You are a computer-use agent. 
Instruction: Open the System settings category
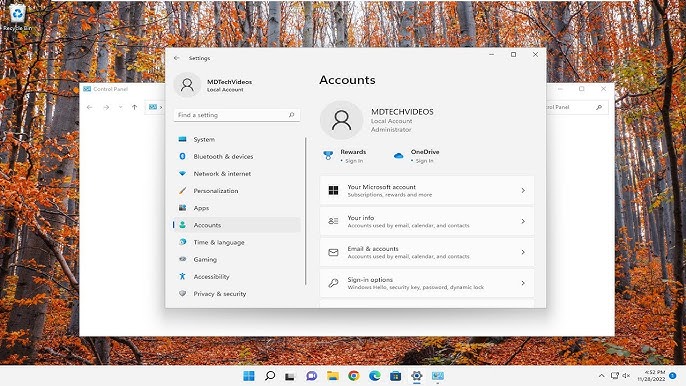(x=237, y=139)
